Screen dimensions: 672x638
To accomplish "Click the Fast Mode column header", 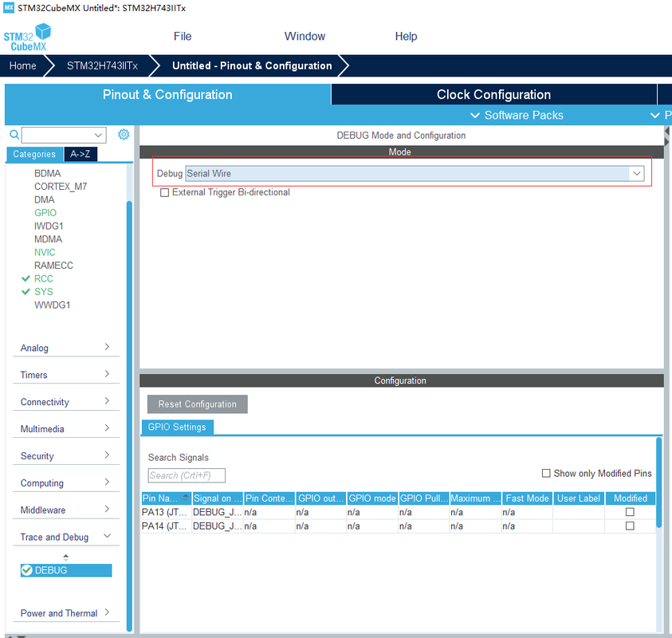I will point(527,498).
